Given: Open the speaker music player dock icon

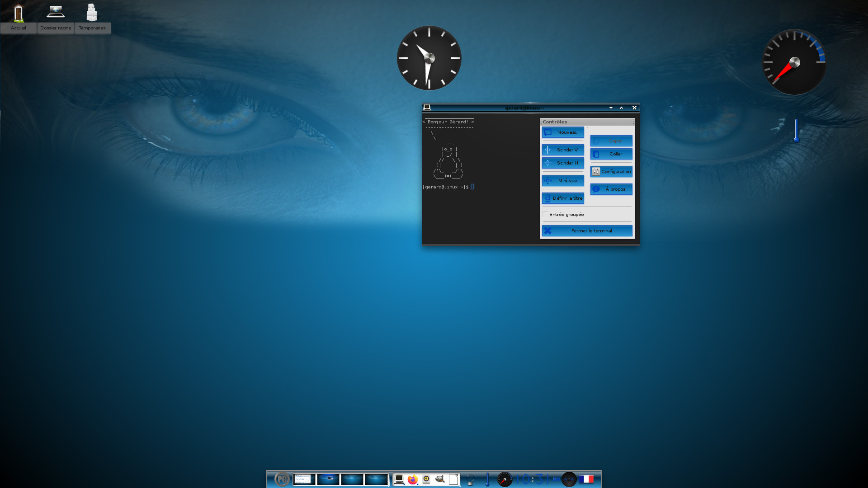Looking at the screenshot, I should coord(426,479).
